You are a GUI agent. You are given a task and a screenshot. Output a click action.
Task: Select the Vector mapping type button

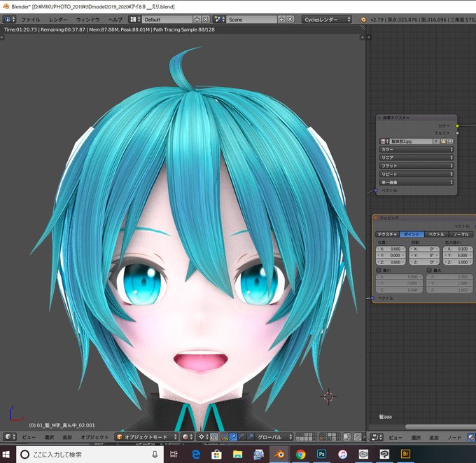click(436, 234)
